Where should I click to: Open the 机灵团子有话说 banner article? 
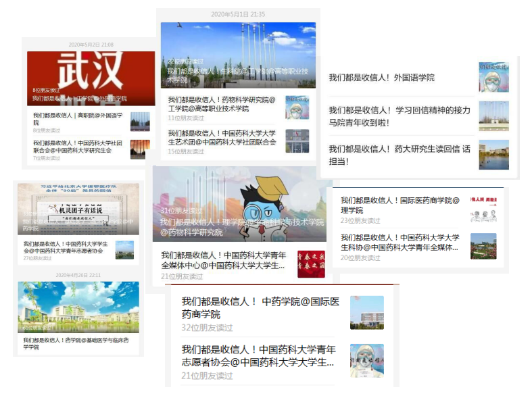coord(78,208)
